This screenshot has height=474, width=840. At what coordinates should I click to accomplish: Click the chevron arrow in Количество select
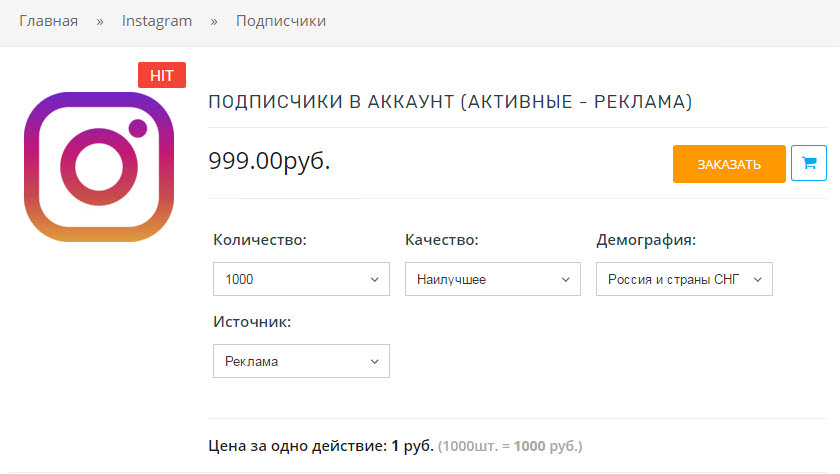374,280
